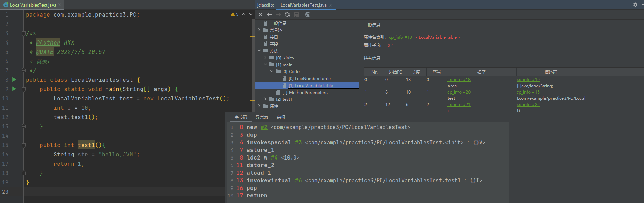Viewport: 644px width, 203px height.
Task: Open the settings gear in jclasslib panel
Action: (x=635, y=5)
